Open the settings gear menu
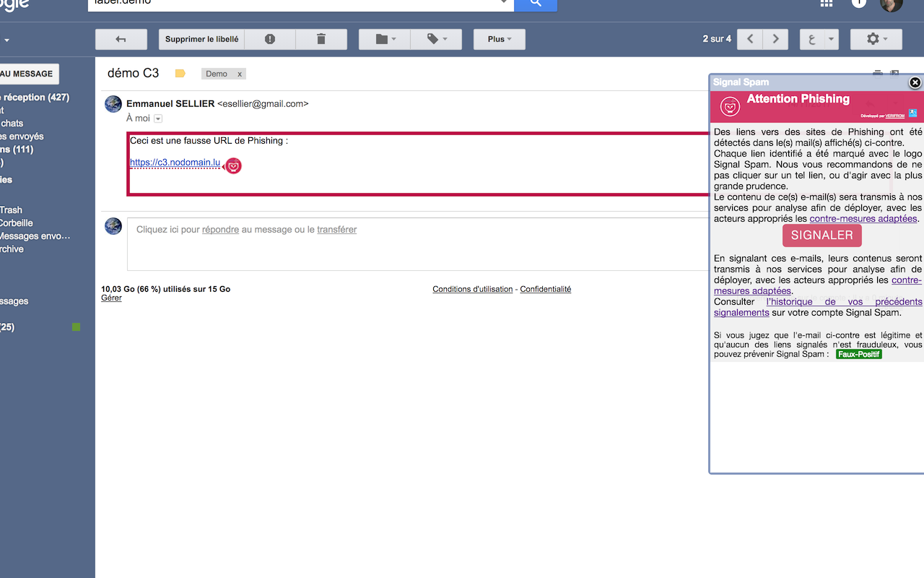 [x=876, y=39]
